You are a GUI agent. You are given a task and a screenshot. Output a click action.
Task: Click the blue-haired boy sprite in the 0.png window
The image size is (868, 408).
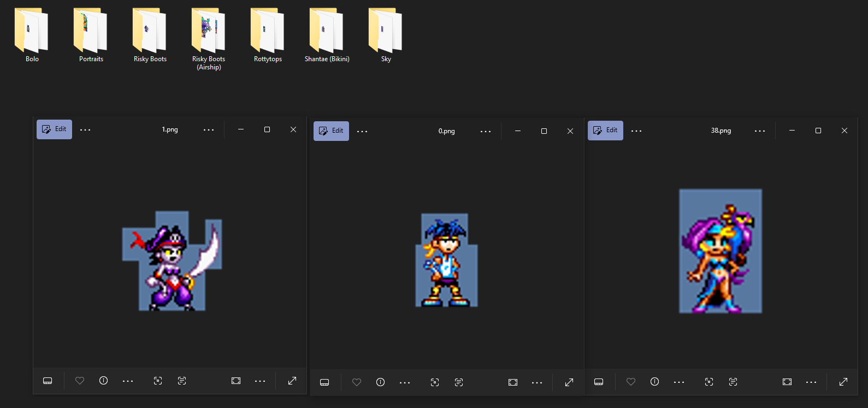pos(447,260)
